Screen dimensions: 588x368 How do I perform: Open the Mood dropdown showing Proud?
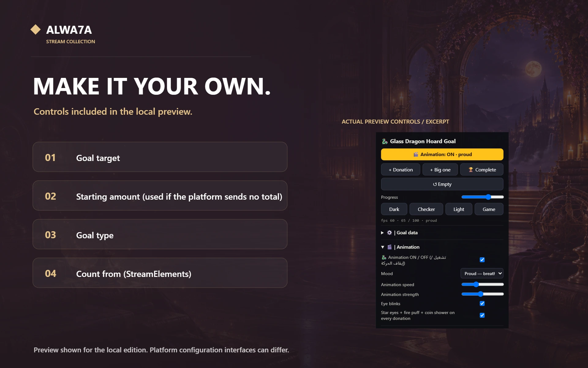tap(482, 274)
